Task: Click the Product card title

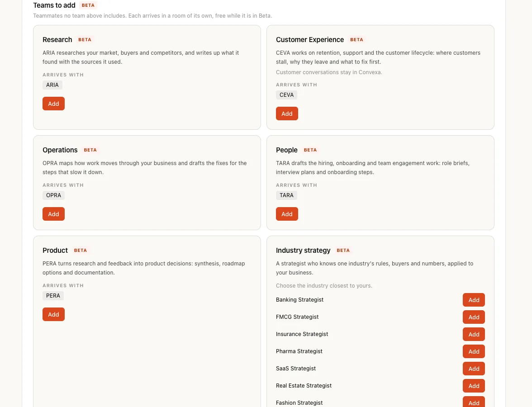Action: (x=55, y=251)
